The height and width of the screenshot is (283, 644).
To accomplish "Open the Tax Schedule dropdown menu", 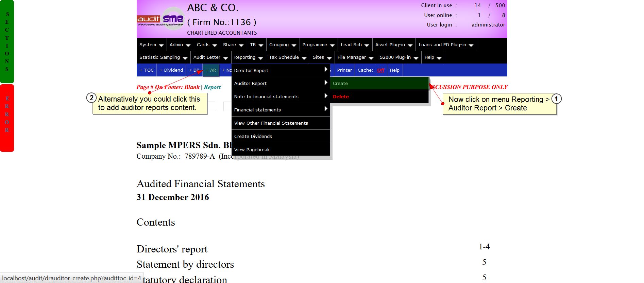I will 287,57.
